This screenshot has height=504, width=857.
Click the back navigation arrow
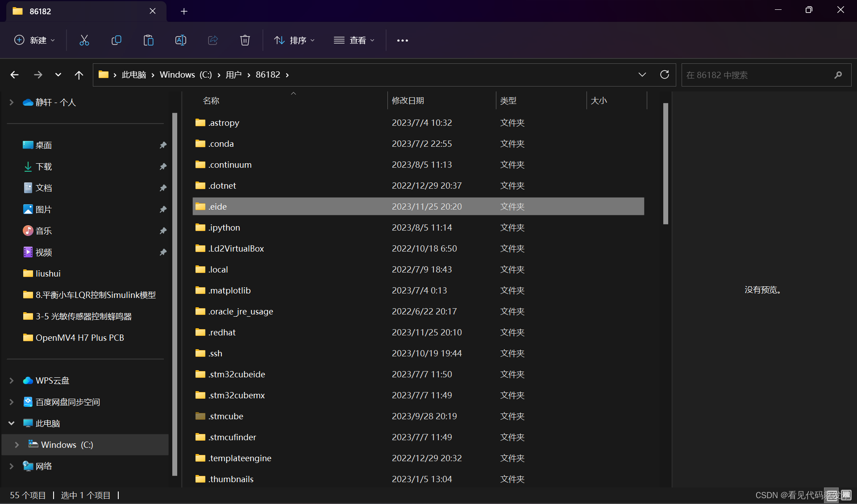[x=14, y=75]
